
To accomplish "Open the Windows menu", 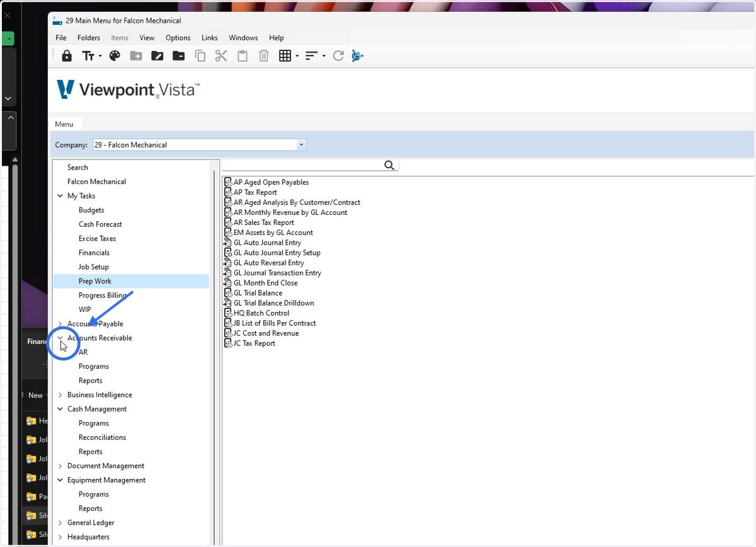I will point(243,38).
